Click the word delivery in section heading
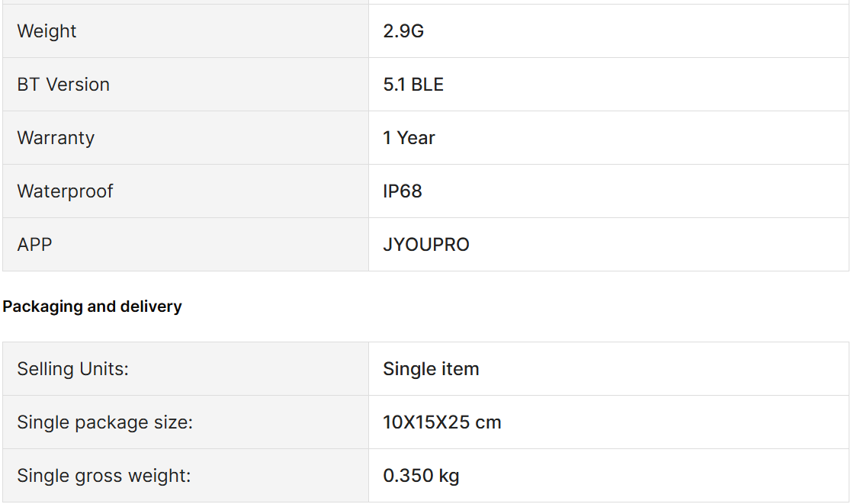 151,307
